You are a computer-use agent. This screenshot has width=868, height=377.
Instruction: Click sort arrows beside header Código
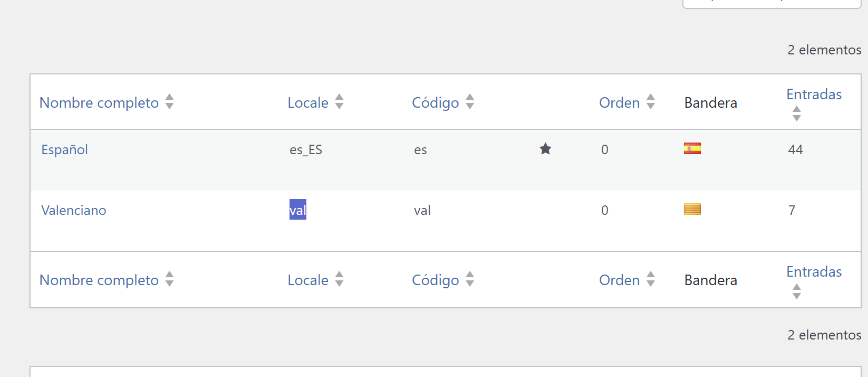point(470,101)
